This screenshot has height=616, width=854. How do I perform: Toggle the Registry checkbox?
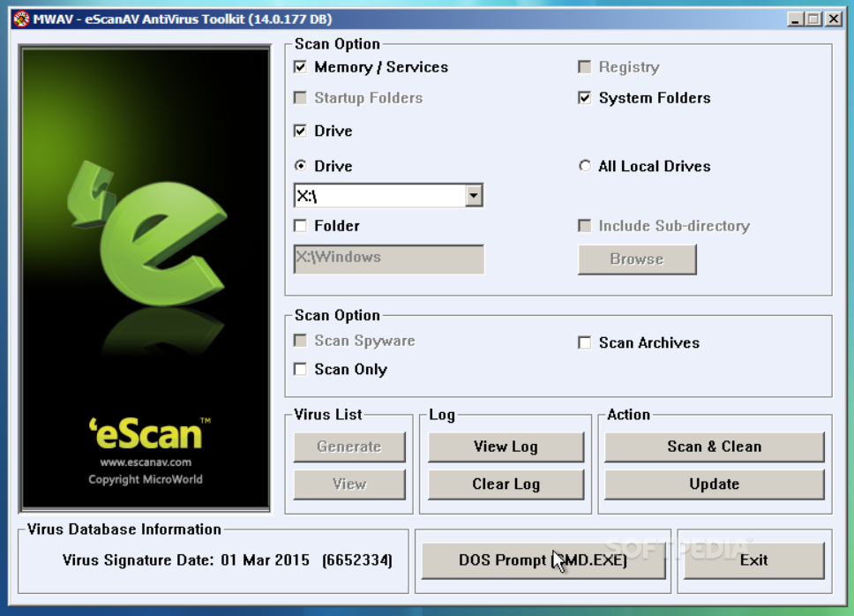(x=584, y=67)
